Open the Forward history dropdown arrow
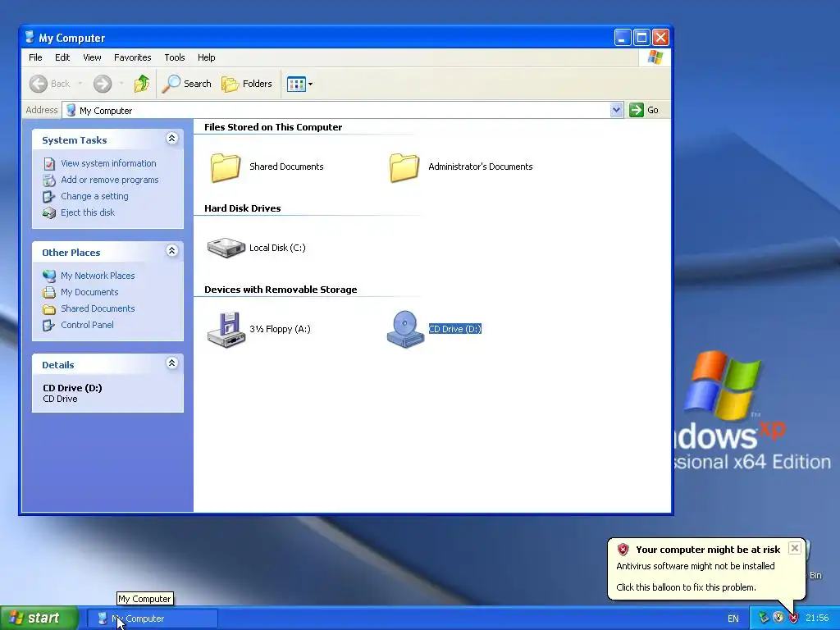 121,84
